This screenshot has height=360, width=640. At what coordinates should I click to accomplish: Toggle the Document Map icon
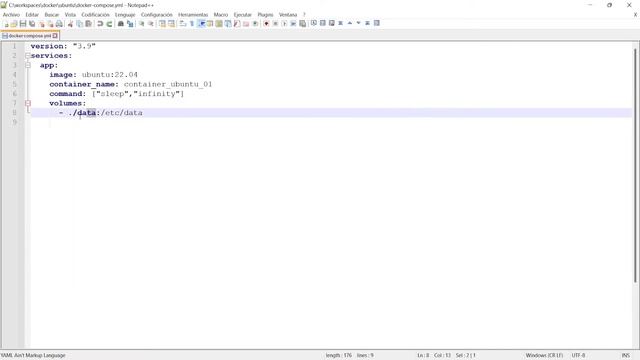(219, 24)
